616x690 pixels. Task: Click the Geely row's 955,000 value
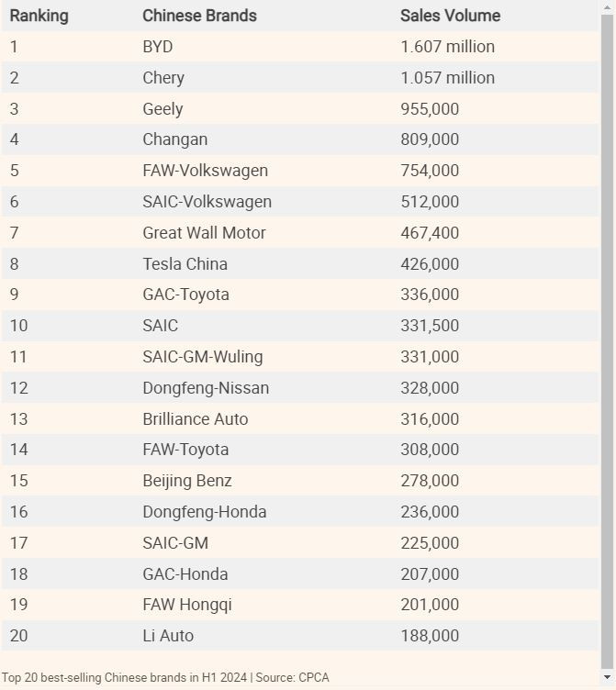(430, 109)
